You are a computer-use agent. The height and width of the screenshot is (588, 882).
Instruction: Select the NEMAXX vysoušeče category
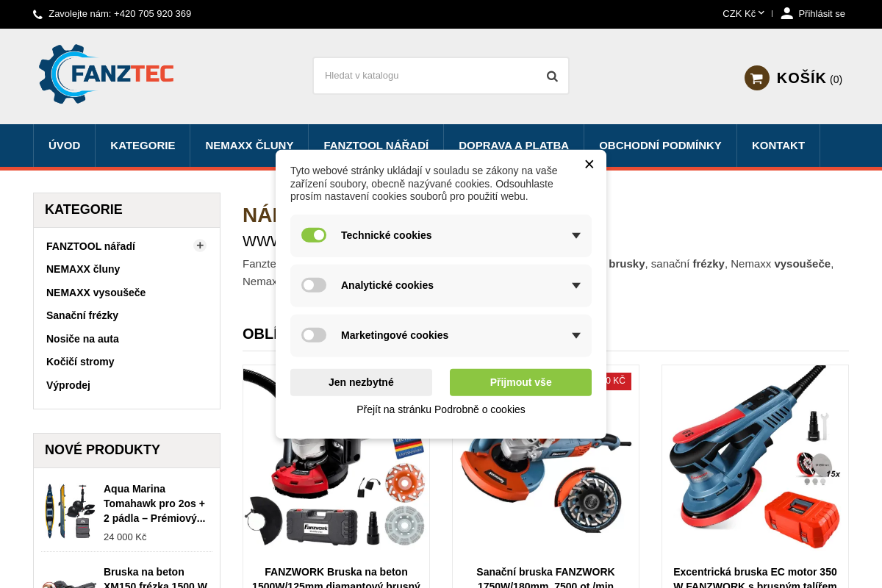[96, 293]
